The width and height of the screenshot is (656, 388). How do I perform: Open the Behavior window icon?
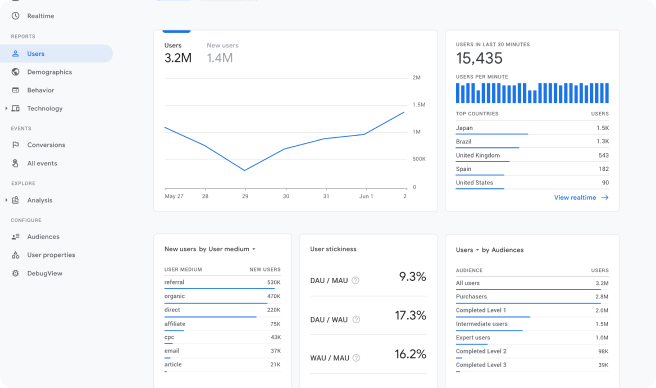[15, 90]
